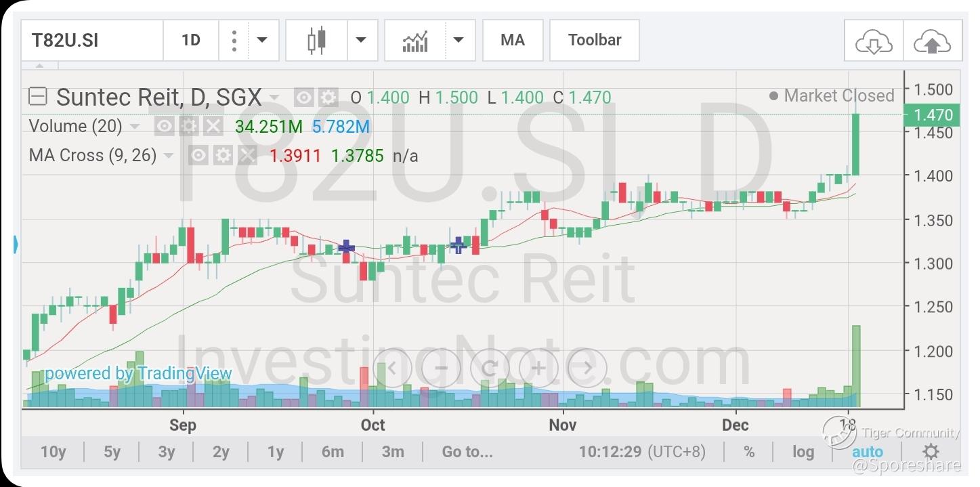Click the Market Closed status indicator

click(x=832, y=96)
